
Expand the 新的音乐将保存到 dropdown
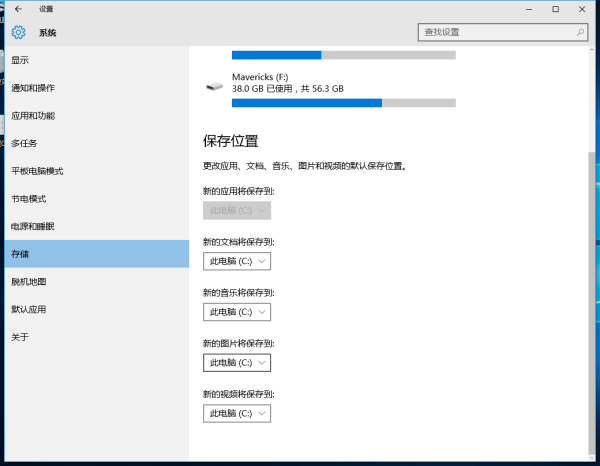point(237,312)
